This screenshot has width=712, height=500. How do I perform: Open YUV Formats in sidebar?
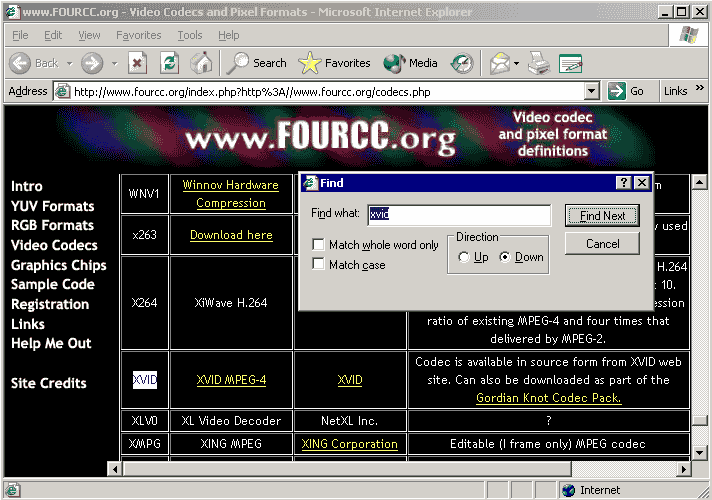tap(53, 206)
